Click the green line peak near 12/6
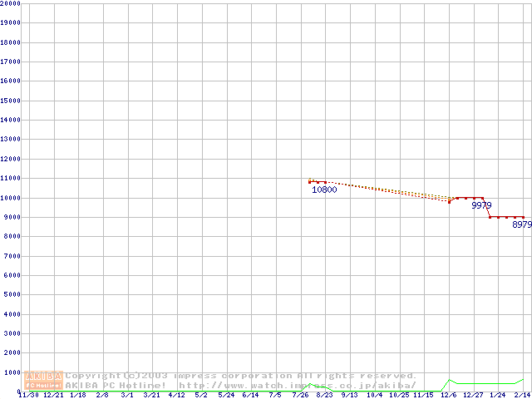Image resolution: width=532 pixels, height=399 pixels. coord(449,380)
